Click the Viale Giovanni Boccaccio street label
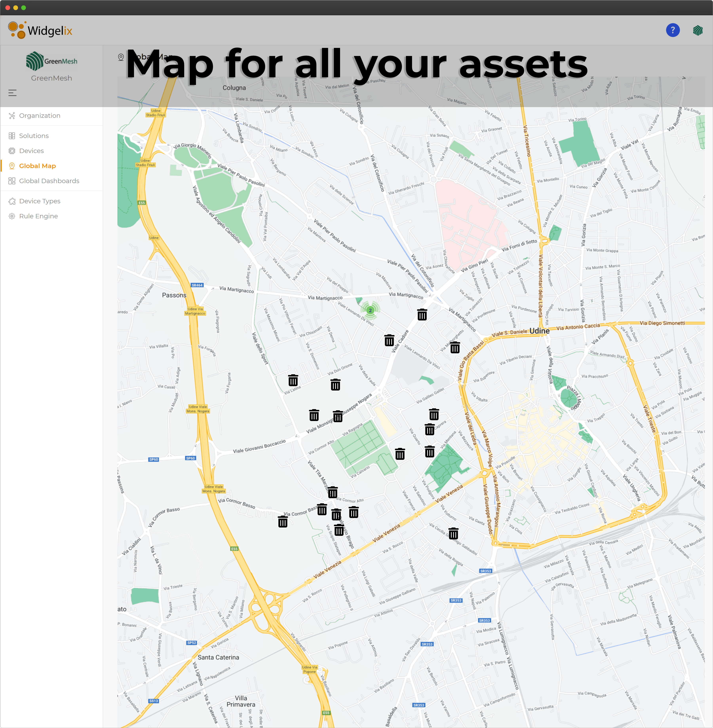The height and width of the screenshot is (728, 713). pyautogui.click(x=259, y=446)
